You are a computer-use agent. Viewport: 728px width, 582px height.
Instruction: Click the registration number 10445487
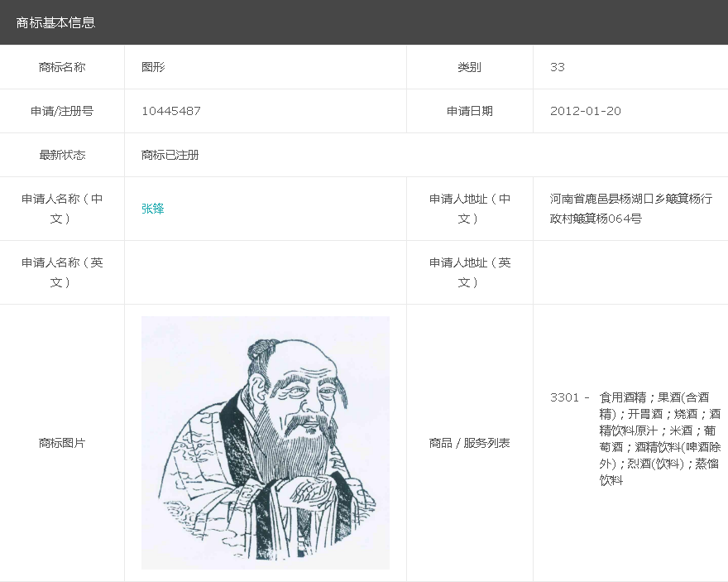(x=171, y=111)
